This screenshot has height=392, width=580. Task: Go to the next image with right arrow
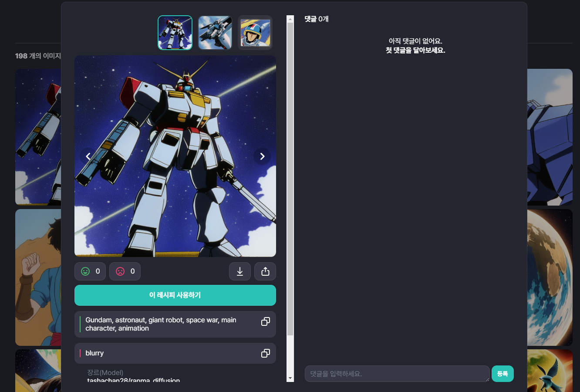pyautogui.click(x=262, y=156)
